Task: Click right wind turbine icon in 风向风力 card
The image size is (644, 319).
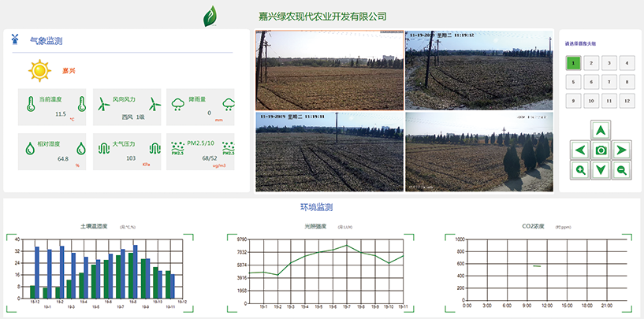Action: click(x=154, y=104)
